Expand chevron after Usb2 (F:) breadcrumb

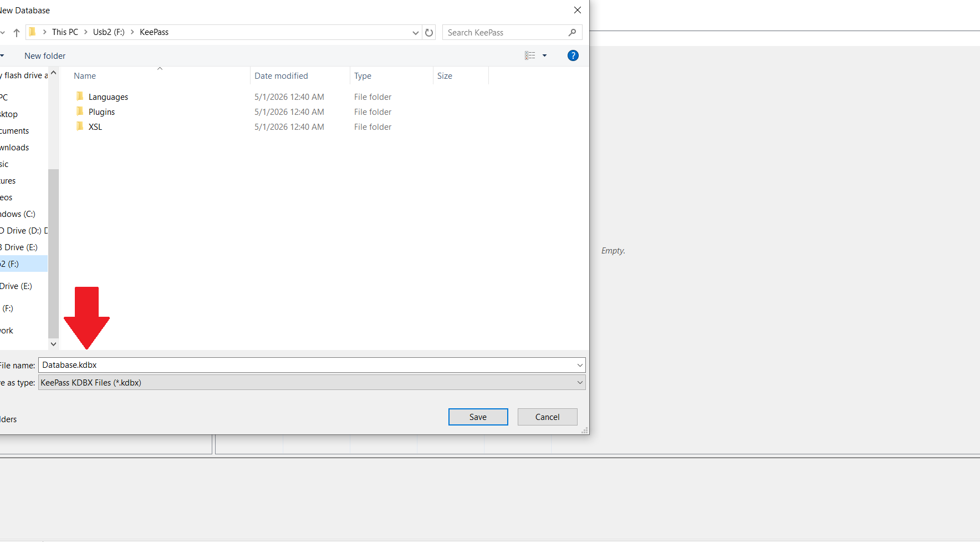point(132,32)
